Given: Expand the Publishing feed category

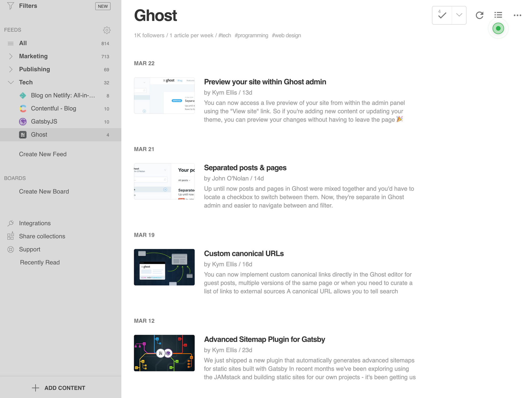Looking at the screenshot, I should tap(11, 69).
